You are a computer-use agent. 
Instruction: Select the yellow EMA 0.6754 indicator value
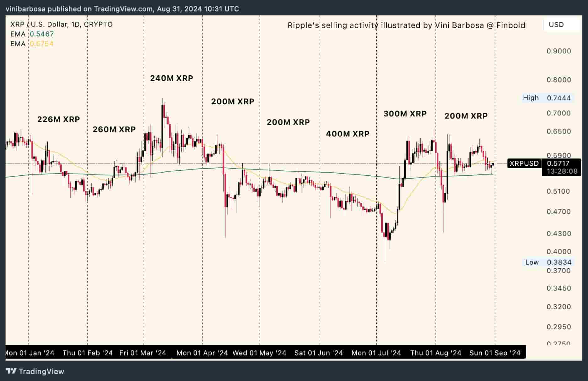[41, 44]
